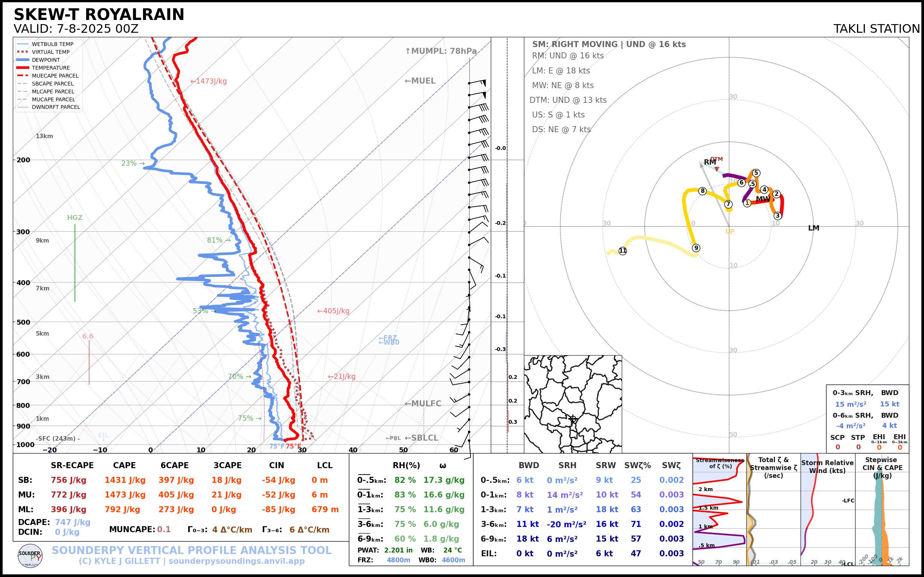Click hodograph height marker 9
This screenshot has height=577, width=924.
[696, 248]
